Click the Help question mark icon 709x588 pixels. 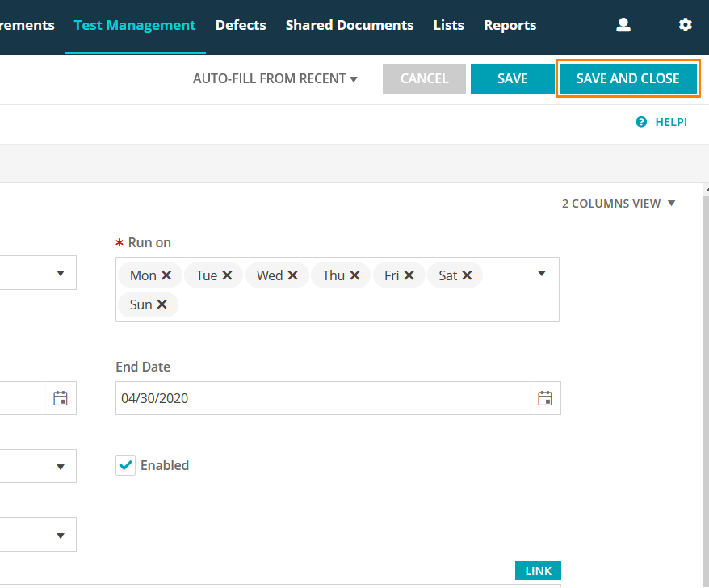point(641,122)
